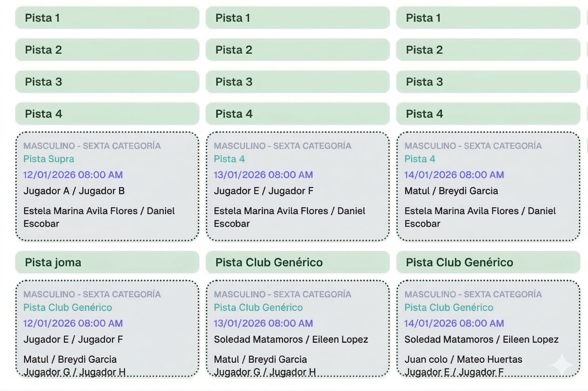Select 14/01/2026 date in Pista Club Genérico card
Screen dimensions: 588x391
coord(454,323)
